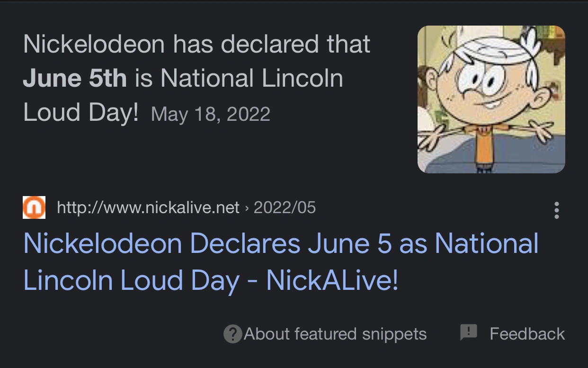588x368 pixels.
Task: Click the snippet's first line about Nickelodeon declaring
Action: coord(196,44)
